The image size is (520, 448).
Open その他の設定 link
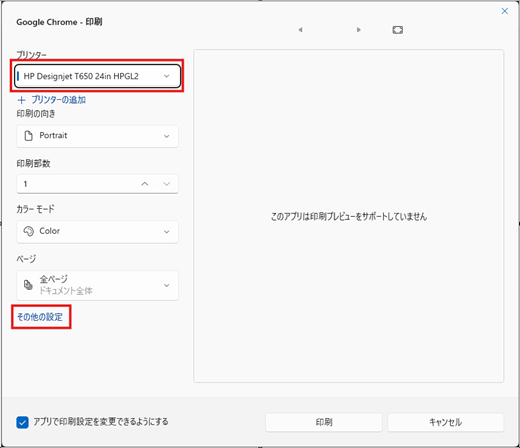pos(40,317)
